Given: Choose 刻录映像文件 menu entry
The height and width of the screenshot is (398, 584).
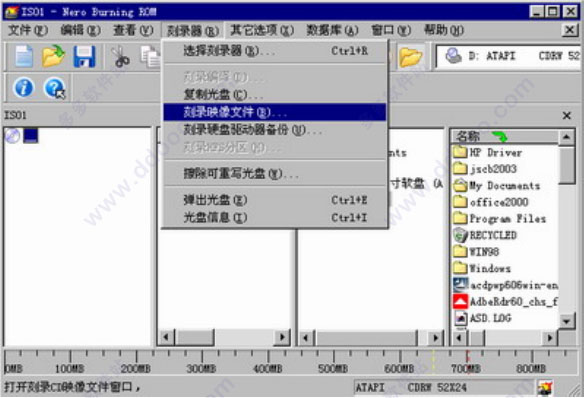Looking at the screenshot, I should pyautogui.click(x=275, y=112).
